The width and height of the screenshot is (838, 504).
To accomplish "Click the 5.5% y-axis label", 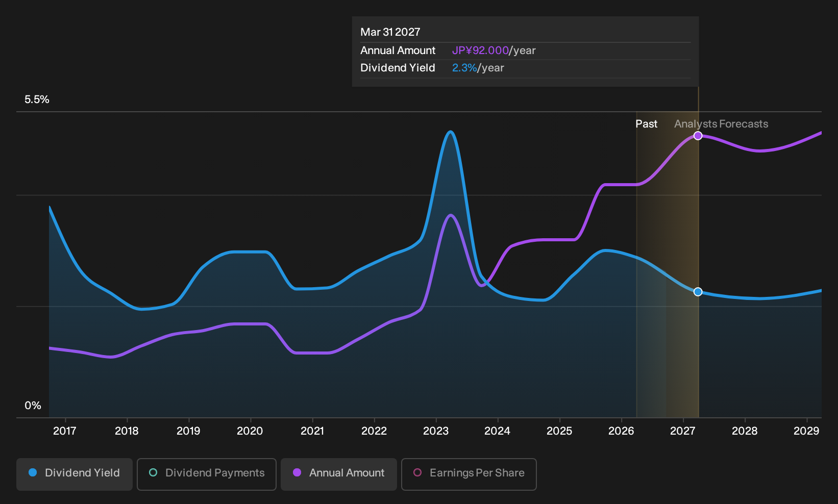I will 37,99.
